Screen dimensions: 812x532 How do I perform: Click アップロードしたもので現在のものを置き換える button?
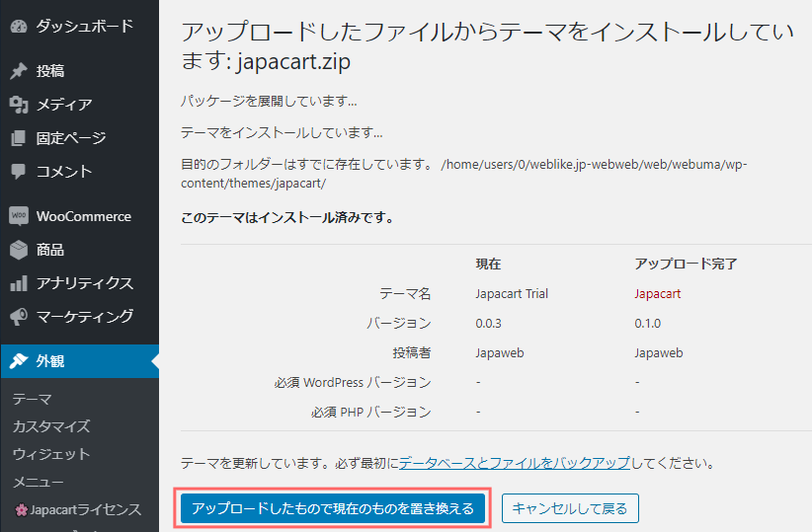[x=333, y=508]
